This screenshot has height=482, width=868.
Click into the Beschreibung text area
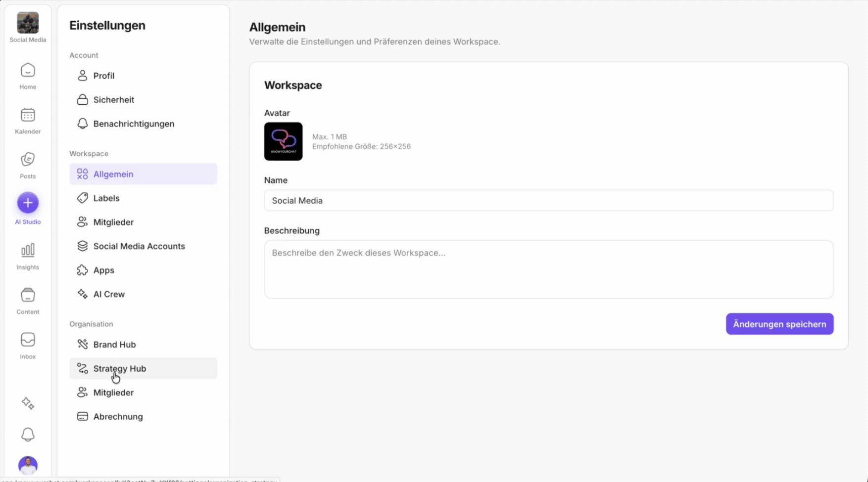(548, 269)
